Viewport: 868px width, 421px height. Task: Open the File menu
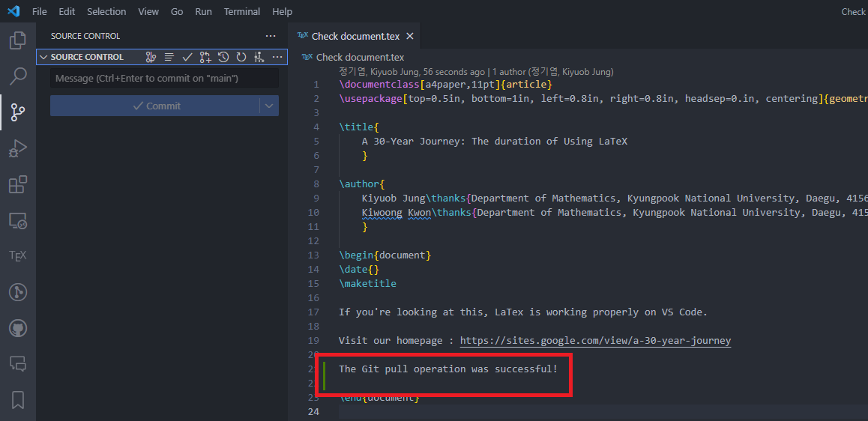[39, 12]
